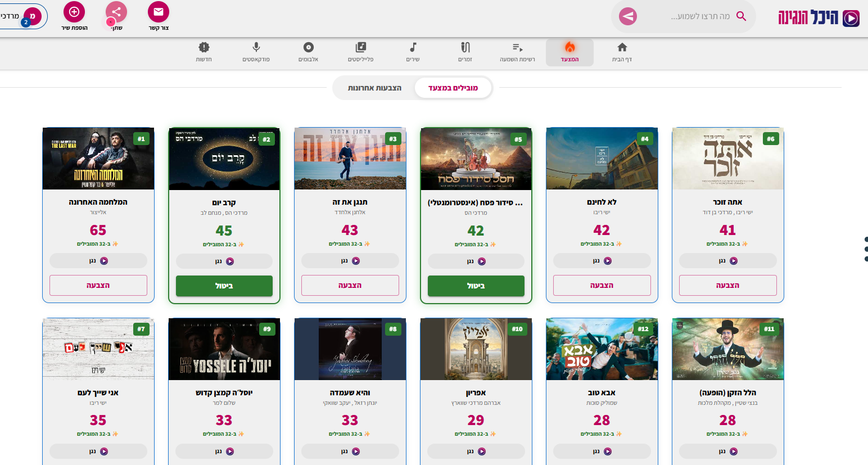868x465 pixels.
Task: Expand the three-dot side menu
Action: [865, 249]
